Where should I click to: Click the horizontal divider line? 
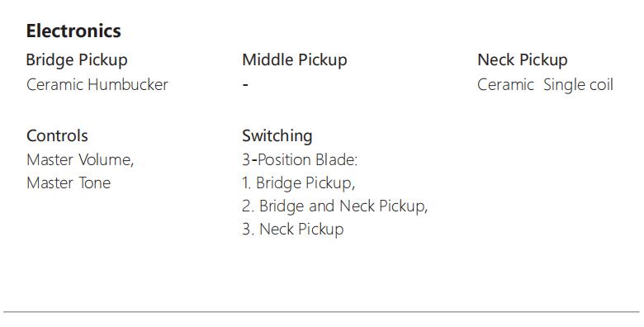point(322,312)
